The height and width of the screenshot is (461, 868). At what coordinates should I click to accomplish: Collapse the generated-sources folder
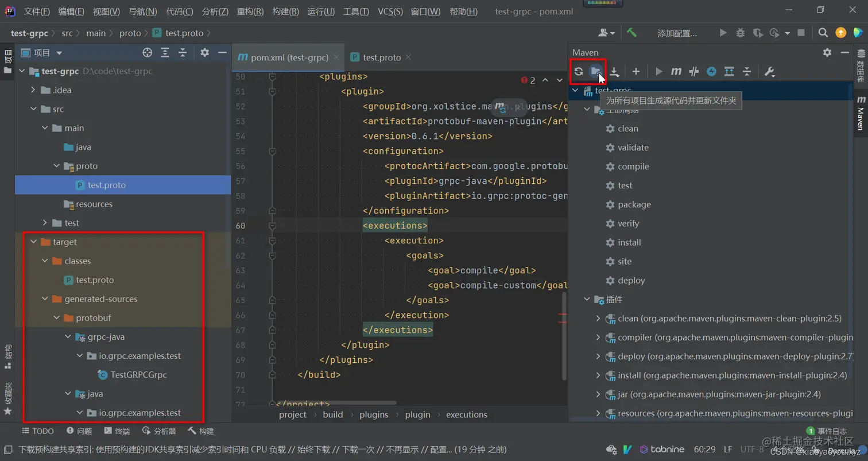tap(45, 299)
